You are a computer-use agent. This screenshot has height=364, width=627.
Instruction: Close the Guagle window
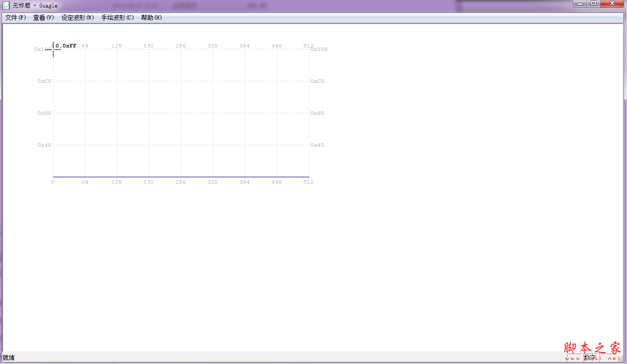tap(613, 3)
